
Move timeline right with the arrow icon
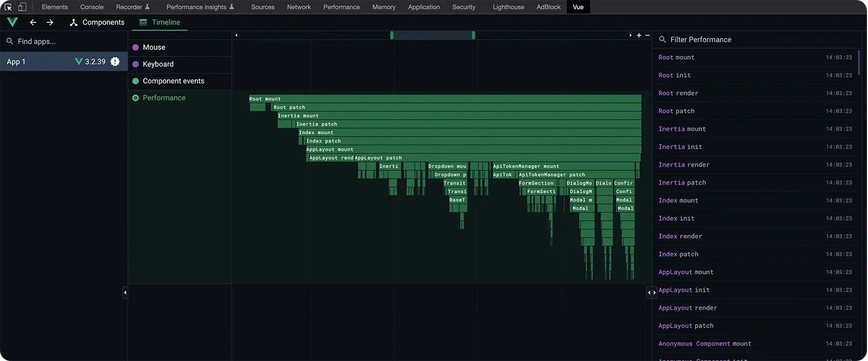(x=630, y=35)
